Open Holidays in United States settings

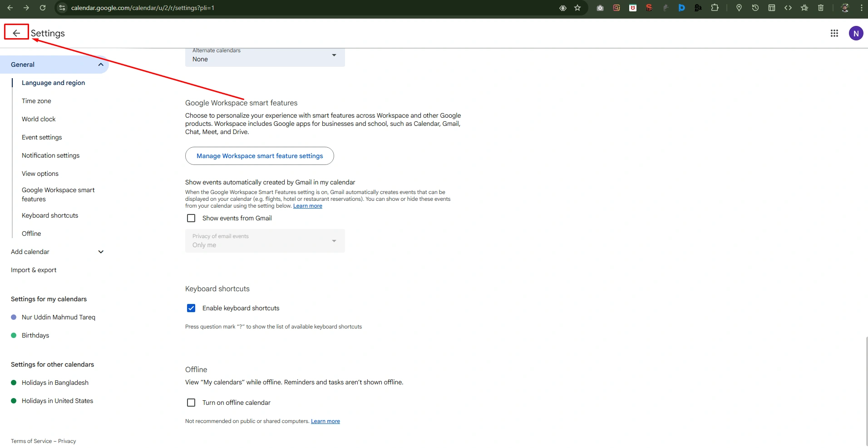(57, 401)
